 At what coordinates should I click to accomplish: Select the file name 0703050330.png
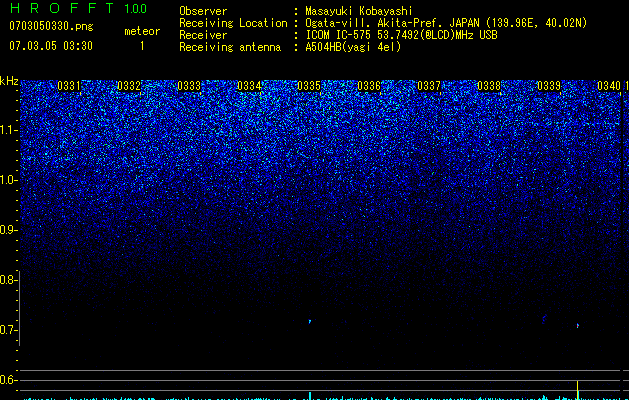tap(51, 26)
